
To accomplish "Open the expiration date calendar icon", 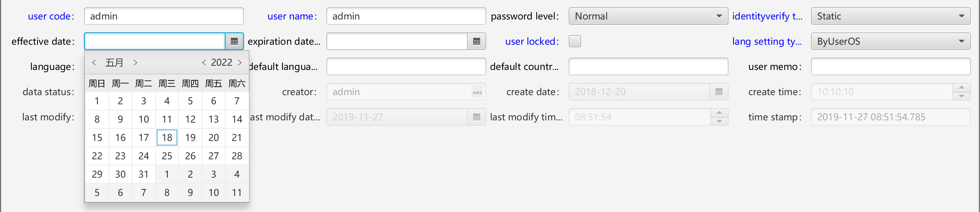I will tap(477, 41).
